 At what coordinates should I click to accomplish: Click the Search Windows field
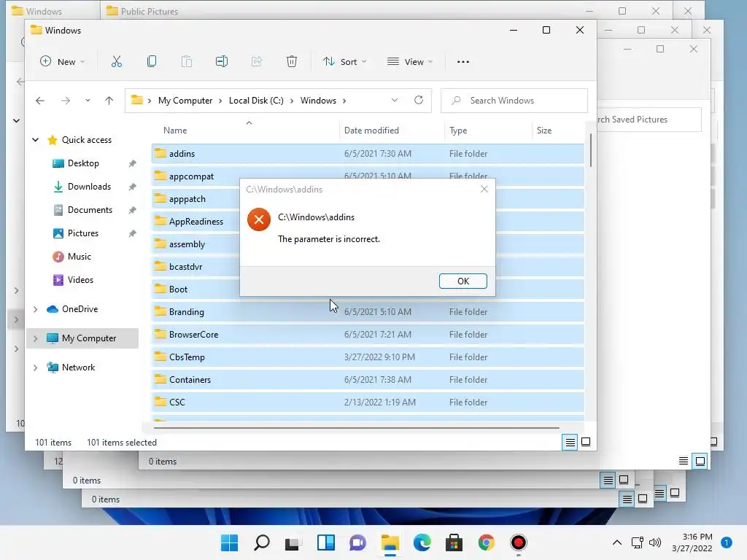click(514, 101)
